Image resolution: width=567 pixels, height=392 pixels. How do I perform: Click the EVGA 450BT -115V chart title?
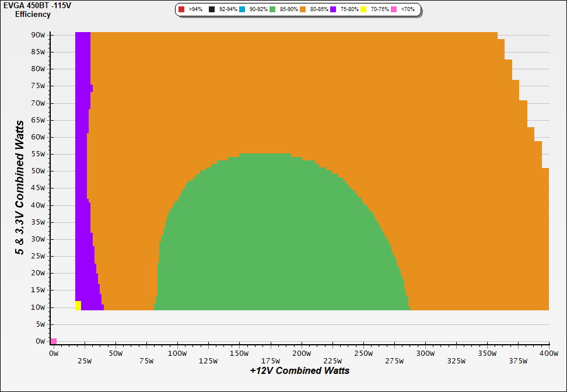(x=33, y=5)
